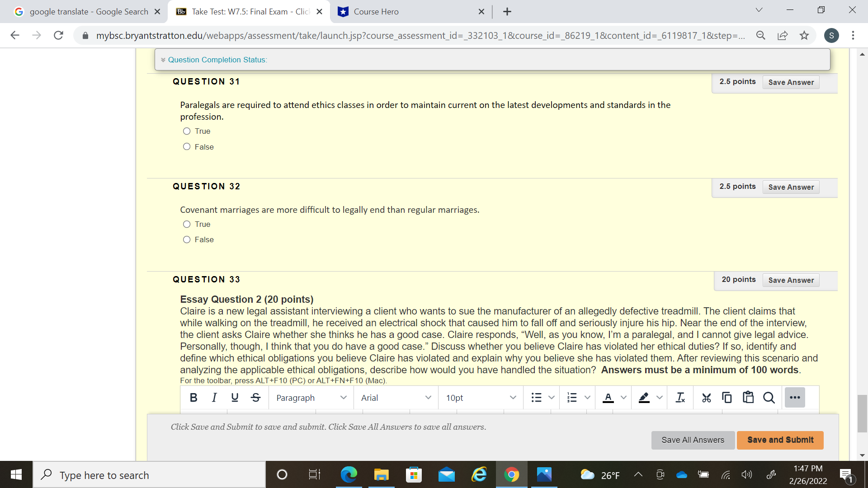Expand the Question Completion Status panel
This screenshot has height=488, width=868.
(x=164, y=59)
